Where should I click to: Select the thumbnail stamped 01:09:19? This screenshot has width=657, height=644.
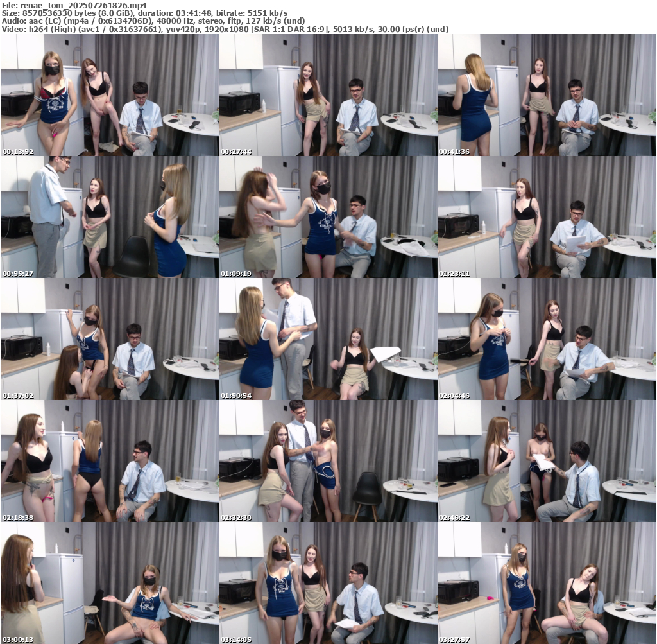coord(328,217)
